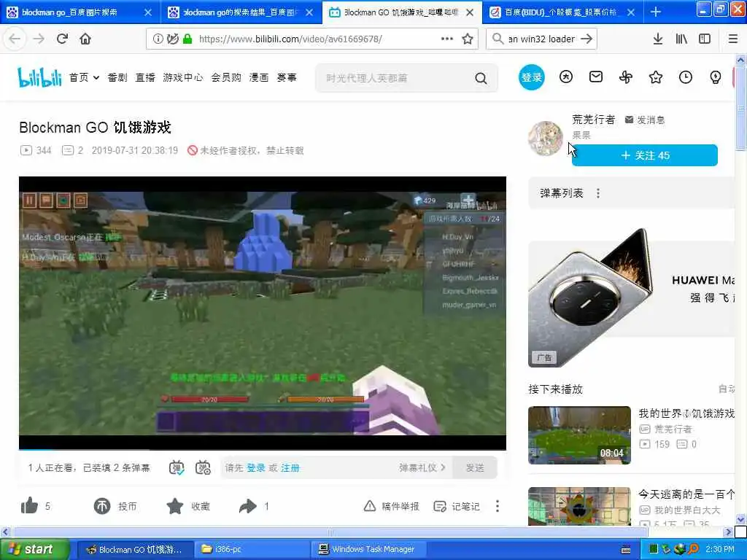Viewport: 747px width, 560px height.
Task: Open 会员购 in bilibili navigation
Action: pyautogui.click(x=226, y=77)
